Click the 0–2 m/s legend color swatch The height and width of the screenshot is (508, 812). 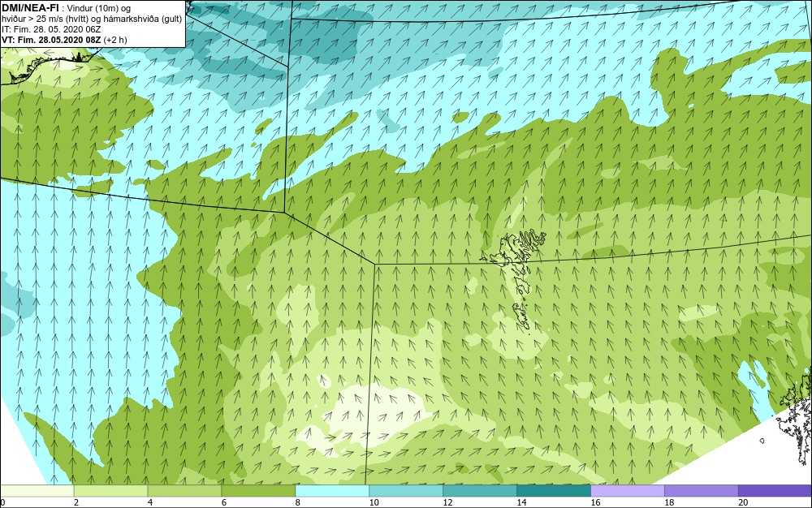click(37, 491)
